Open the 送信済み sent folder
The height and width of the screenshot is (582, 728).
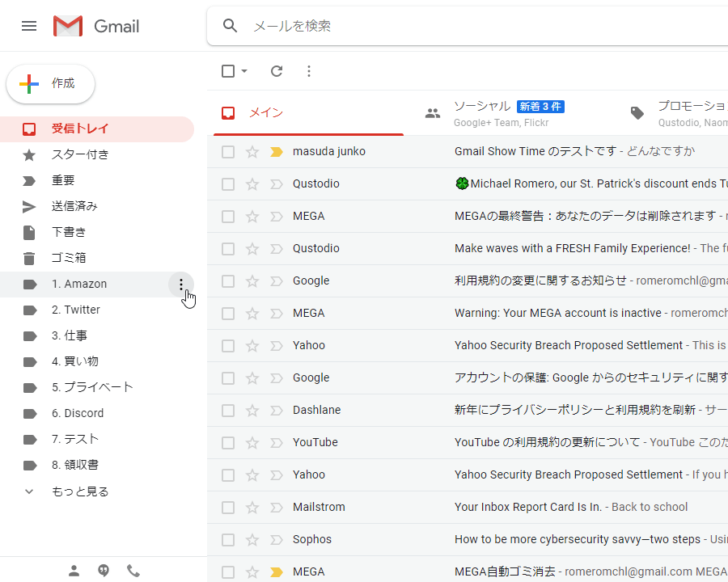coord(97,207)
